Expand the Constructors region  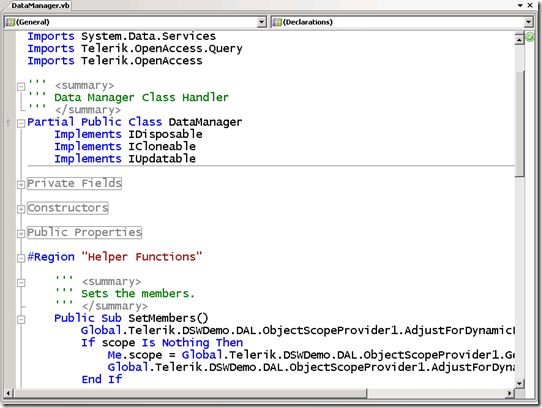(21, 209)
